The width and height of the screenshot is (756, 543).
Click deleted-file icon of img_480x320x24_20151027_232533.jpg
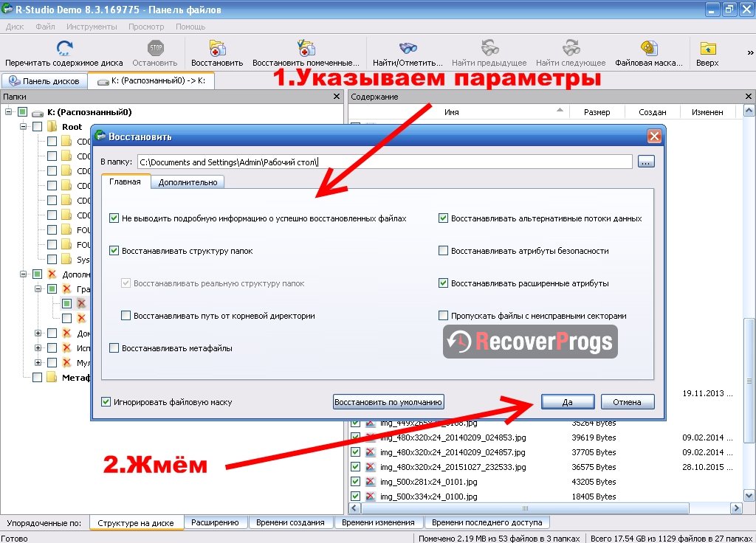pos(371,467)
